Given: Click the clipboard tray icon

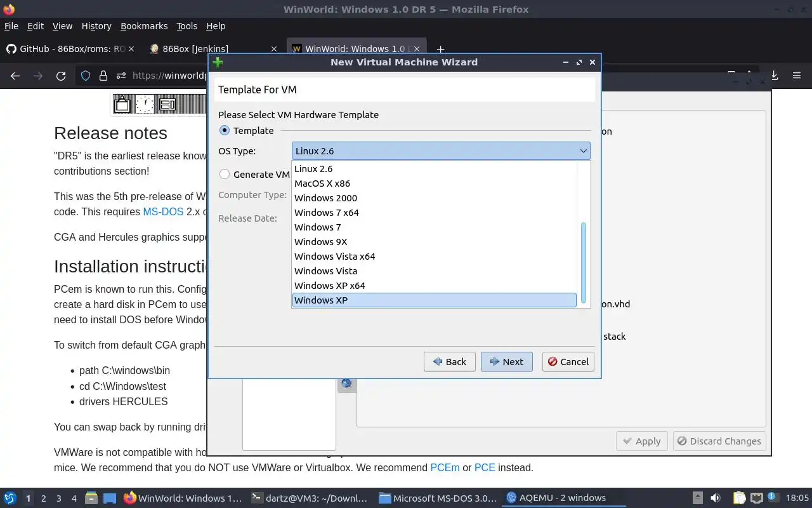Looking at the screenshot, I should pos(738,498).
